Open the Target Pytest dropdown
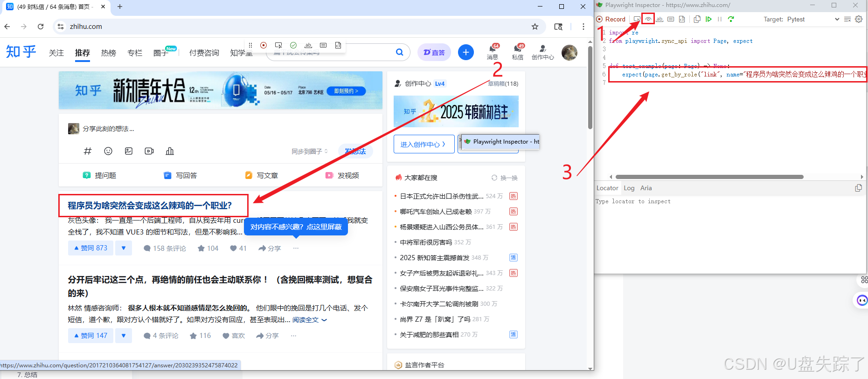The width and height of the screenshot is (868, 379). [x=813, y=19]
